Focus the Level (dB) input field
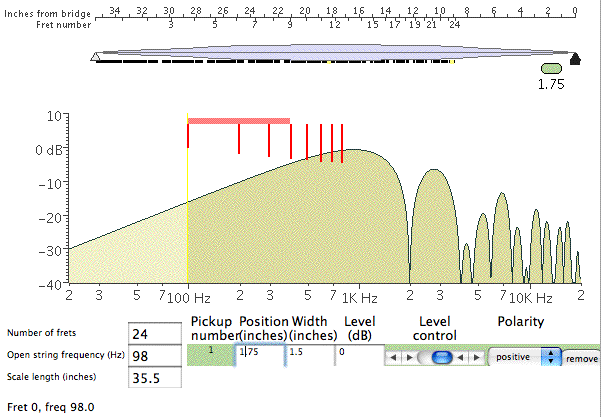Screen dimensions: 601x417 click(358, 353)
